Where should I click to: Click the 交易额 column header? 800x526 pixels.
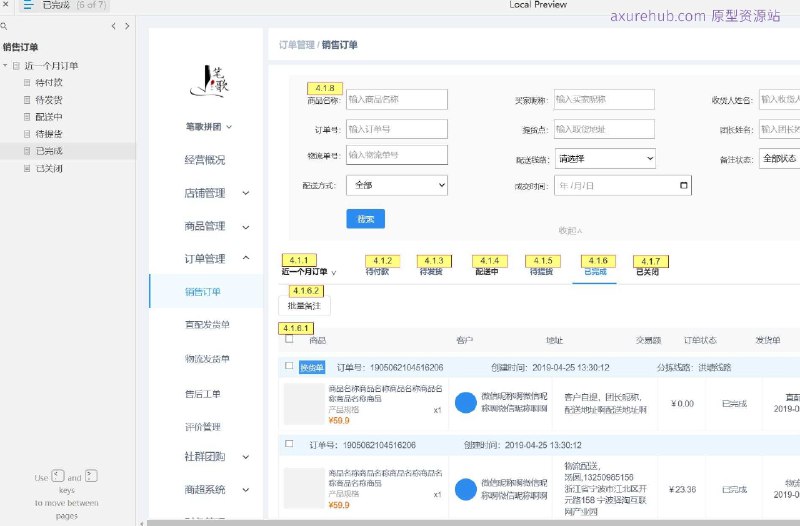[x=648, y=340]
